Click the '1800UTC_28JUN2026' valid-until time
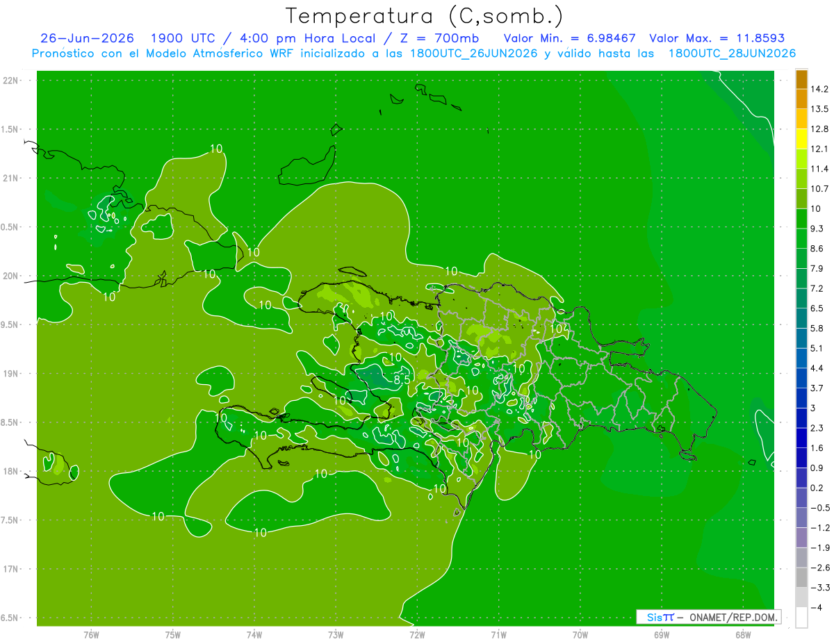 point(732,53)
